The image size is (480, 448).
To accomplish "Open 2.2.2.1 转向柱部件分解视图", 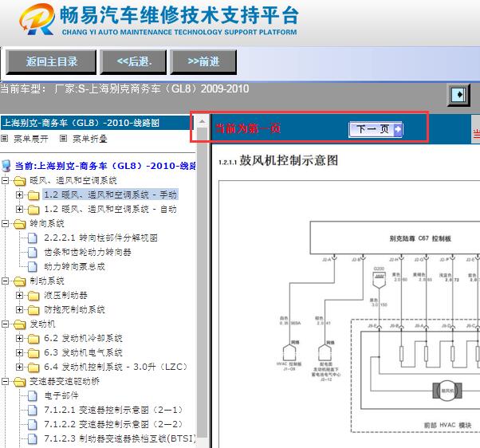I will [100, 238].
